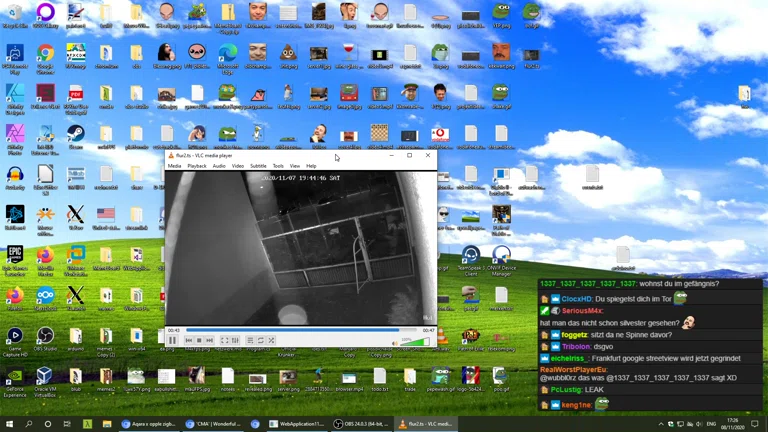
Task: Adjust the VLC volume slider
Action: (x=414, y=342)
